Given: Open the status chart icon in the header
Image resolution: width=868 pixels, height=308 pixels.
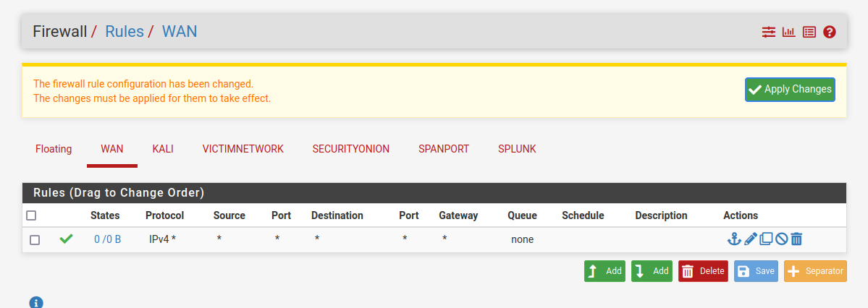Looking at the screenshot, I should pyautogui.click(x=788, y=32).
